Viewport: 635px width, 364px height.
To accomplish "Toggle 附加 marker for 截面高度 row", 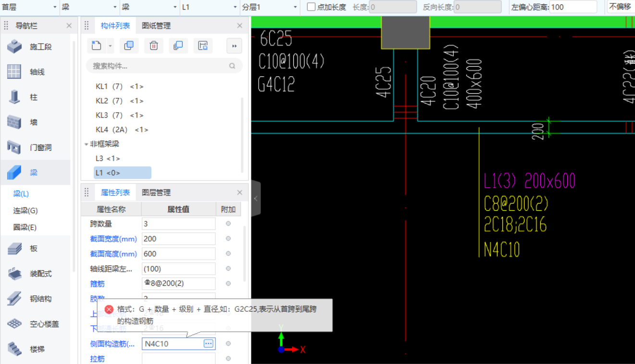I will coord(228,254).
